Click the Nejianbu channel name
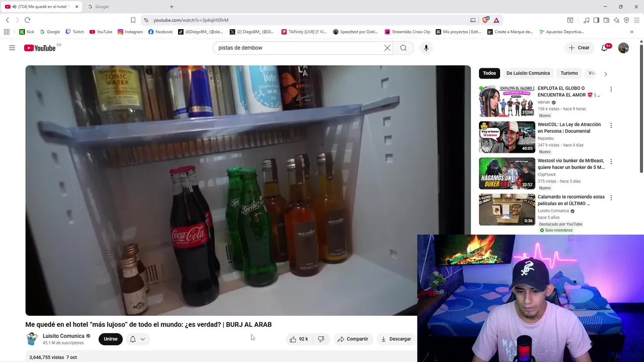 545,138
